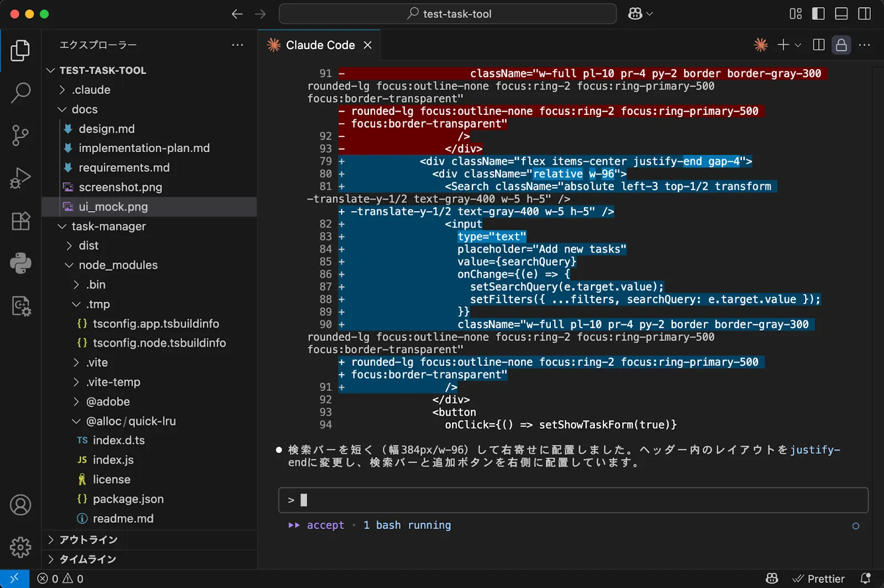Click the Claude Code spark icon in editor toolbar
Image resolution: width=884 pixels, height=588 pixels.
coord(761,45)
